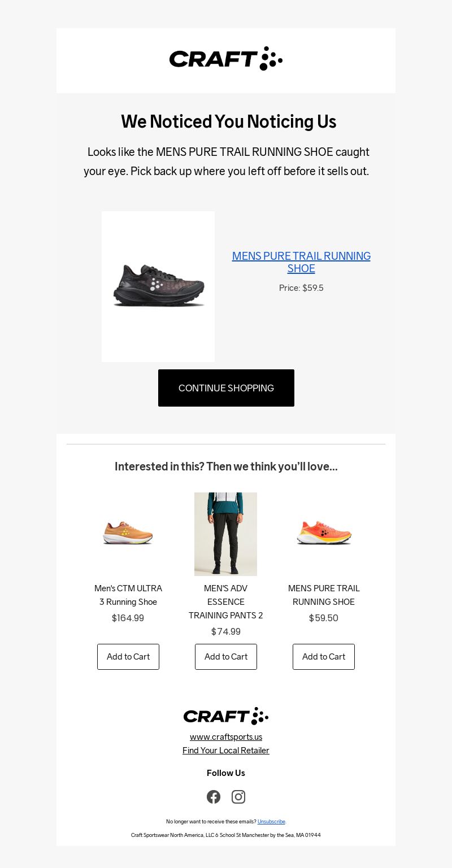Open Find Your Local Retailer link
452x868 pixels.
(x=226, y=751)
